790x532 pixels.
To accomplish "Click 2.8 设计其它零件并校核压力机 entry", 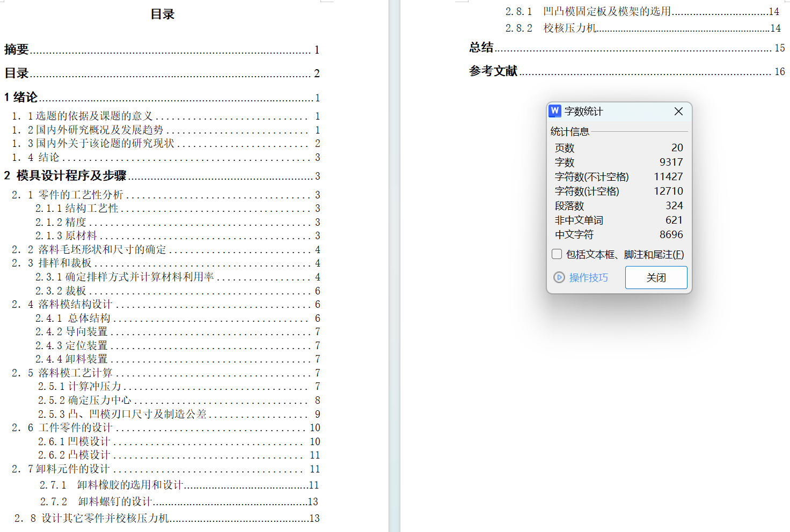I will [x=167, y=518].
